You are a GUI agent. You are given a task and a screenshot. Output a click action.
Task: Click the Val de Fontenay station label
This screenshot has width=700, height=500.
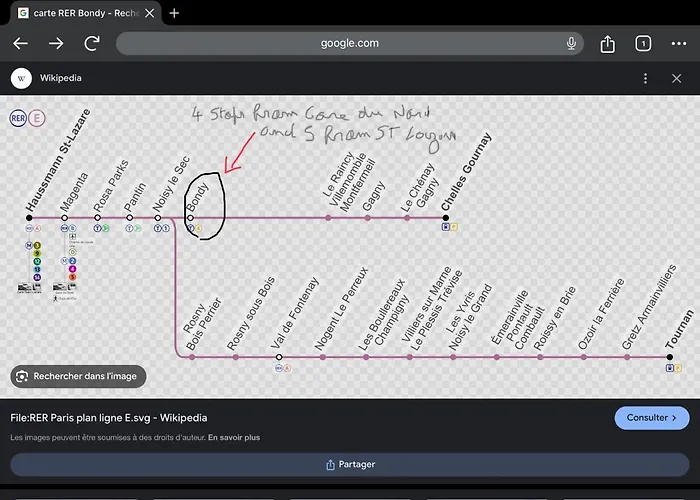tap(295, 313)
